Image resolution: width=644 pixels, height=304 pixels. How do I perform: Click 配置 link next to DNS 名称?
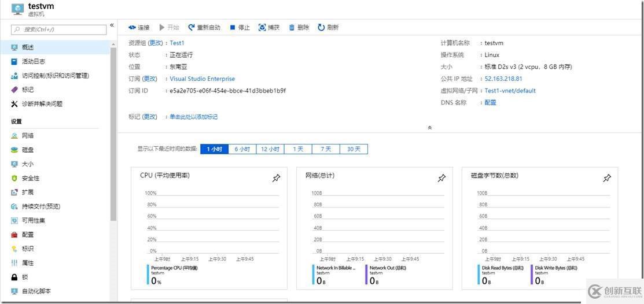pyautogui.click(x=491, y=102)
